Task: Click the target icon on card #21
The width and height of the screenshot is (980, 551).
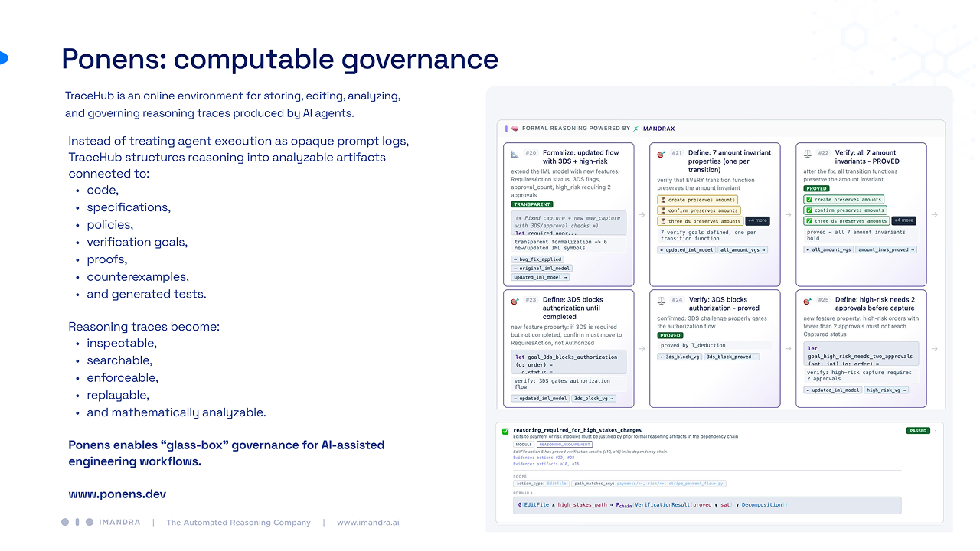Action: coord(661,153)
